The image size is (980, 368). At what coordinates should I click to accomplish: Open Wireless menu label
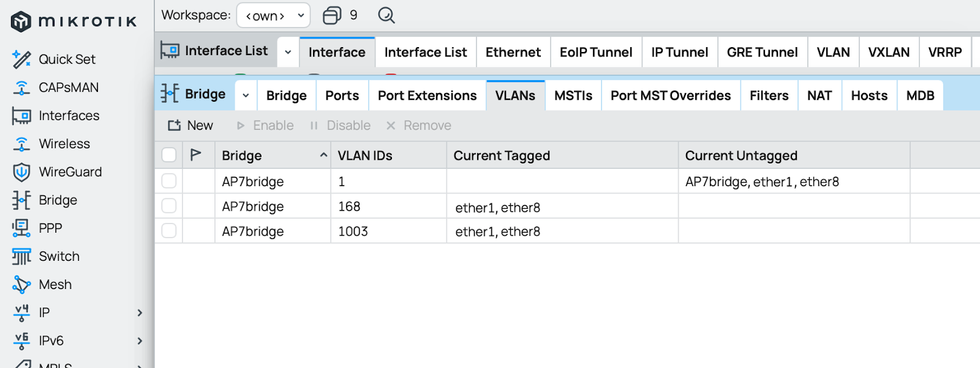[x=64, y=144]
